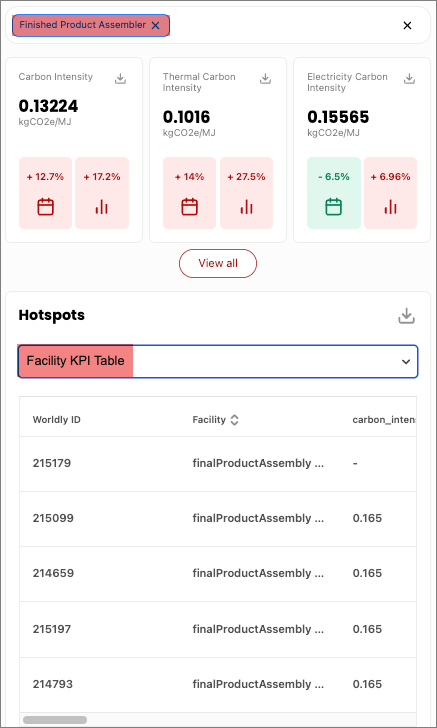Click the 0.165 value in row 215197
This screenshot has width=437, height=728.
[x=367, y=629]
